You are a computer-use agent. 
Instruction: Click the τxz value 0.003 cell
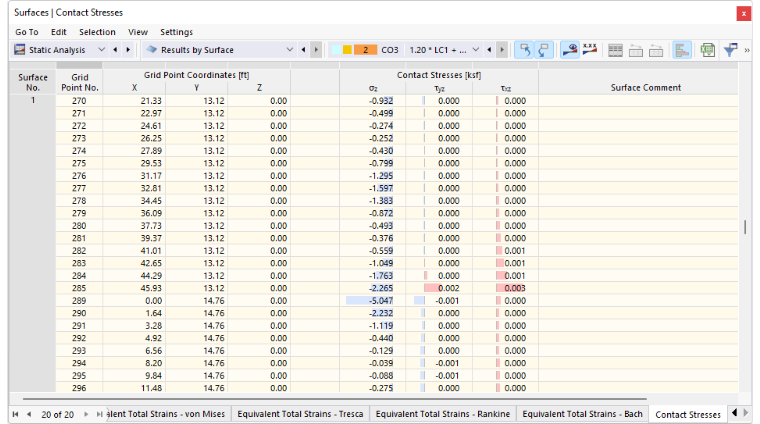tap(506, 288)
